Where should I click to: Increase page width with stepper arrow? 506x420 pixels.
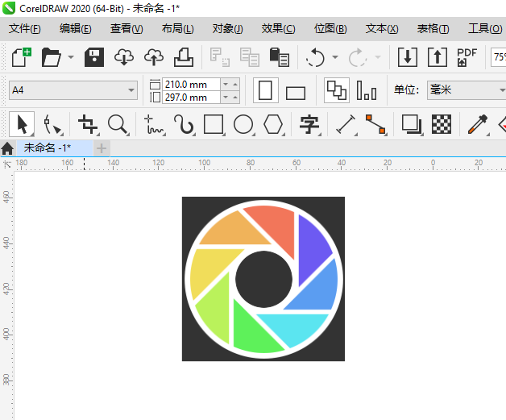pos(235,85)
